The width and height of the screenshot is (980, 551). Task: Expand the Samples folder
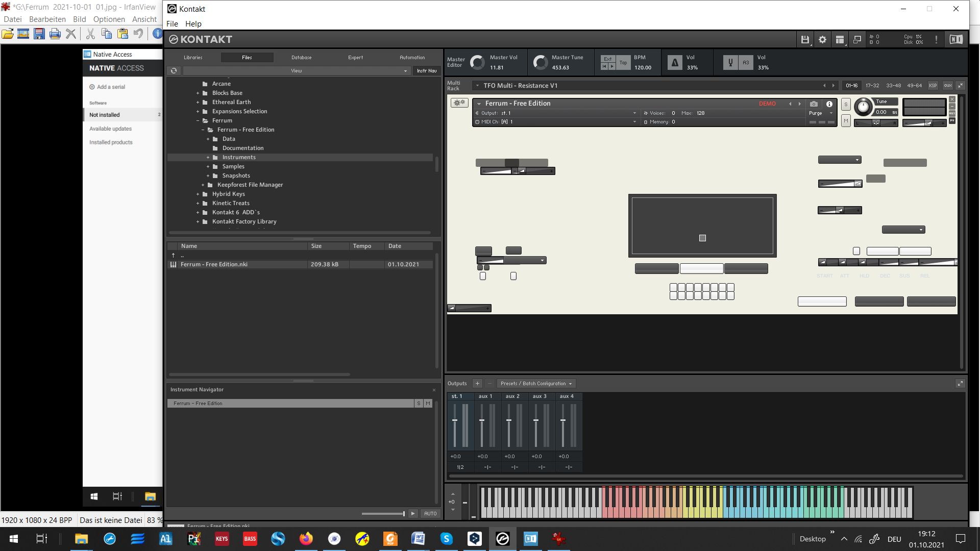pyautogui.click(x=208, y=167)
